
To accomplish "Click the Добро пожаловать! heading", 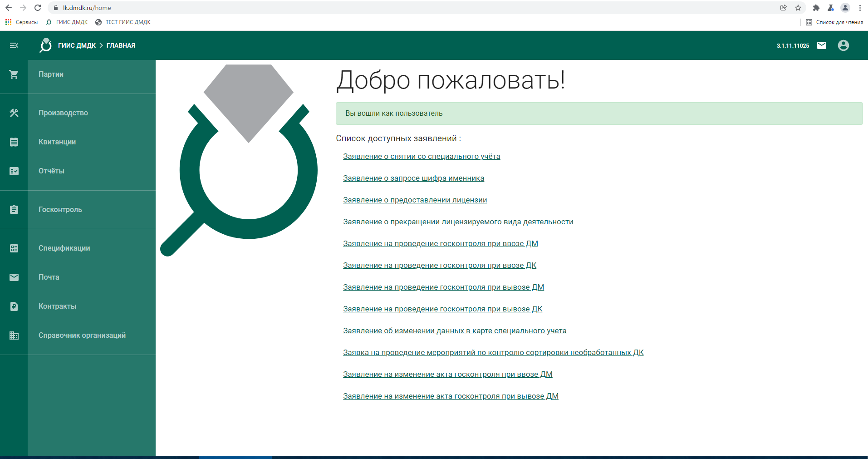I will tap(451, 80).
